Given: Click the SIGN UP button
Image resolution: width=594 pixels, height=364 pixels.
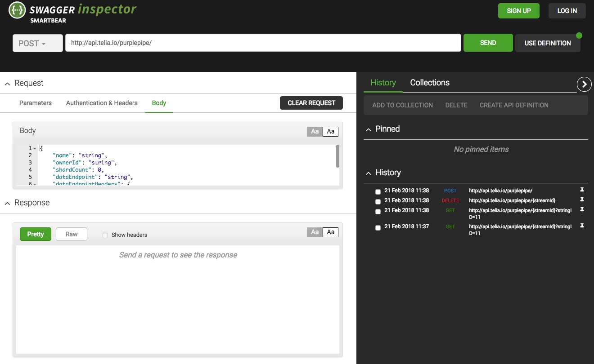Looking at the screenshot, I should [519, 11].
